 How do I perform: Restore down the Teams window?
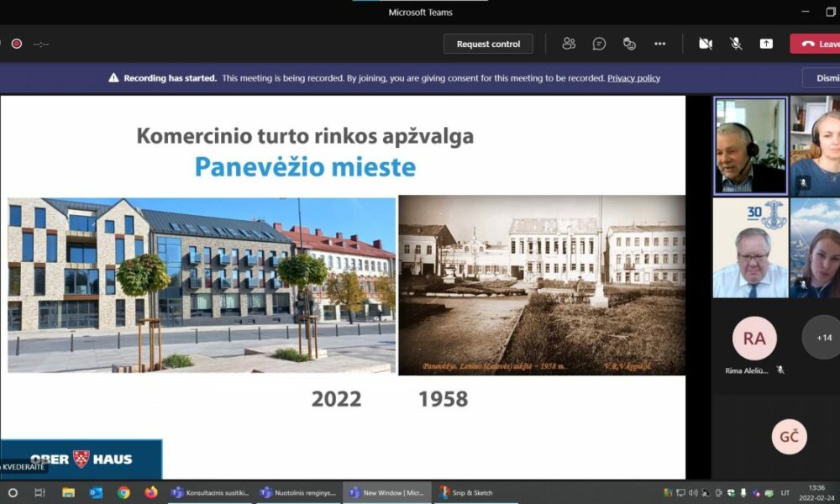point(831,12)
